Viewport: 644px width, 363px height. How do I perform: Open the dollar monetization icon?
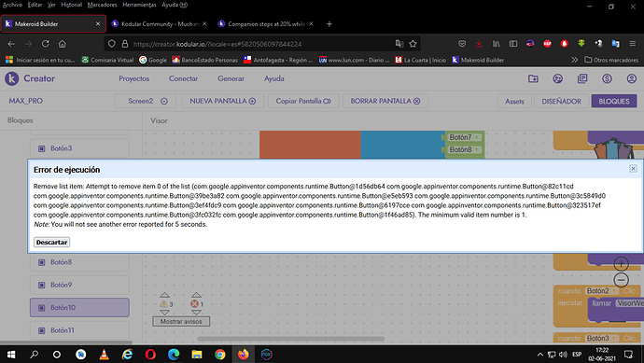[x=607, y=78]
